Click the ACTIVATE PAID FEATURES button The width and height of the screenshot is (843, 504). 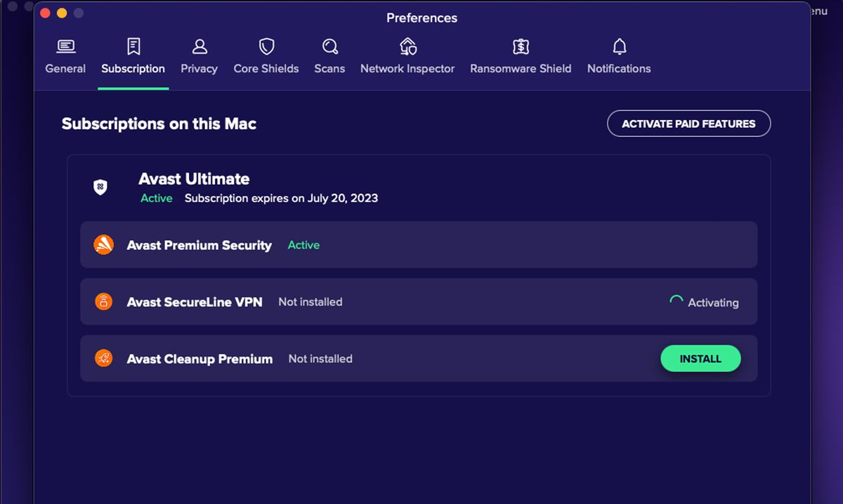pyautogui.click(x=688, y=123)
